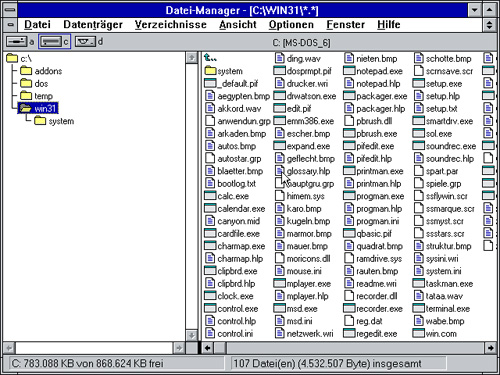The width and height of the screenshot is (500, 375).
Task: Select the file tataa.wav
Action: pos(438,296)
